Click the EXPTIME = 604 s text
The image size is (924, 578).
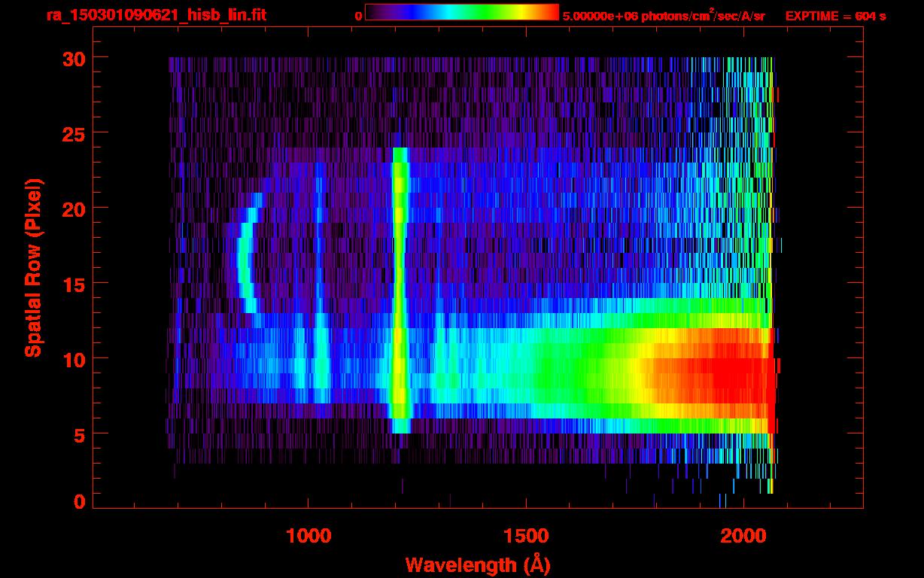(835, 16)
